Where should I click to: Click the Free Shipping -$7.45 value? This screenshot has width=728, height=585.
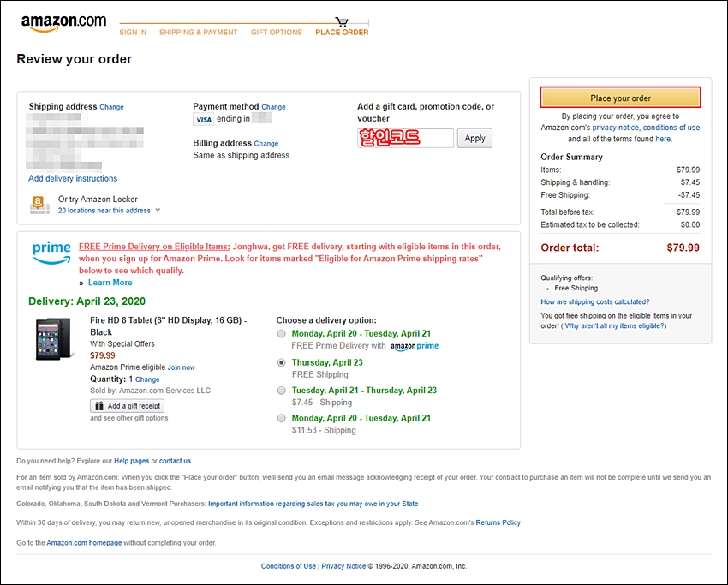pos(689,195)
